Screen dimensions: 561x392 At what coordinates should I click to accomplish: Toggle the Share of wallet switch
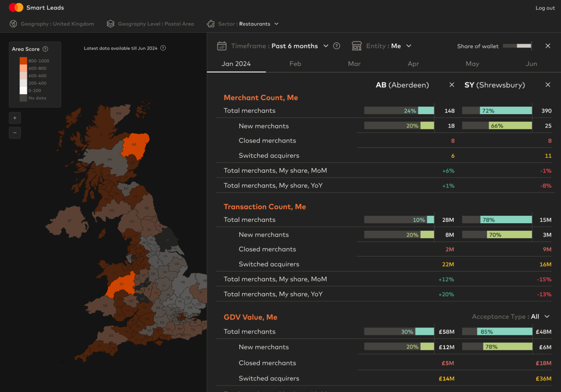517,46
